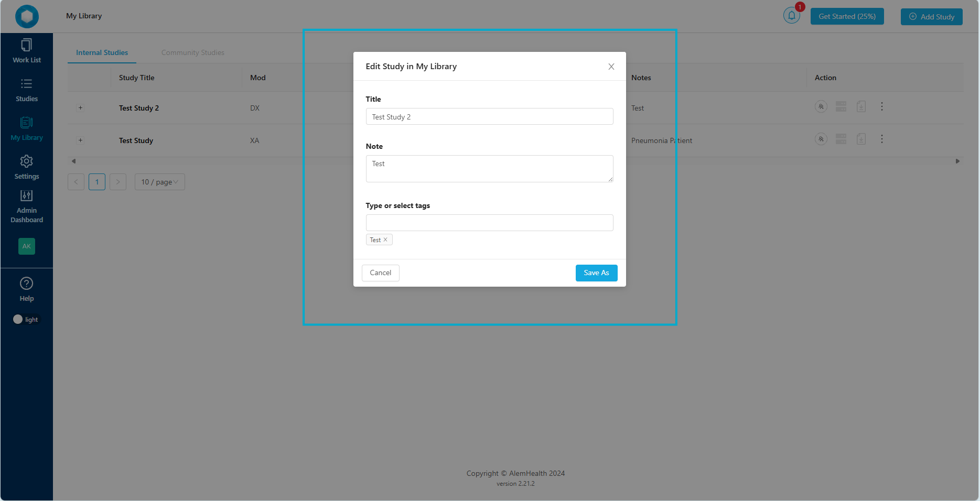980x501 pixels.
Task: Open more options for Test Study row
Action: click(882, 139)
